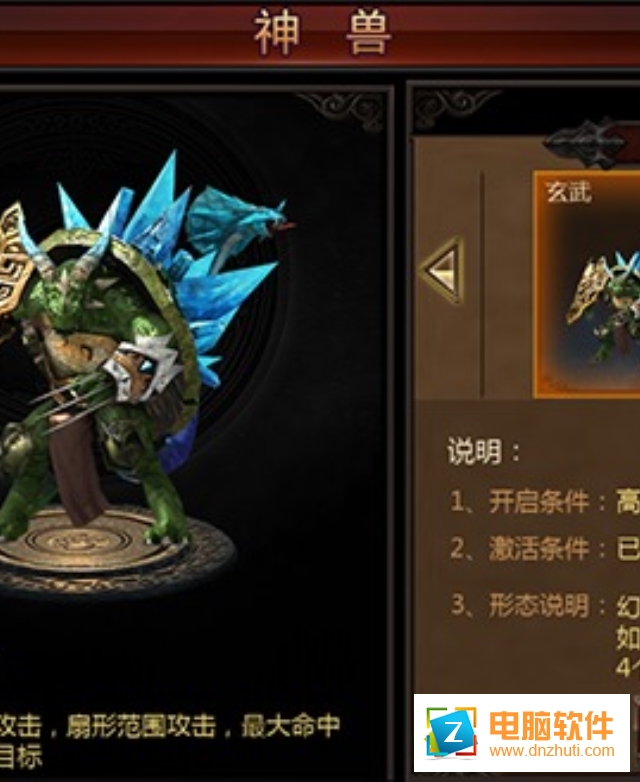
Task: Click the 形态说明 description line
Action: (545, 605)
